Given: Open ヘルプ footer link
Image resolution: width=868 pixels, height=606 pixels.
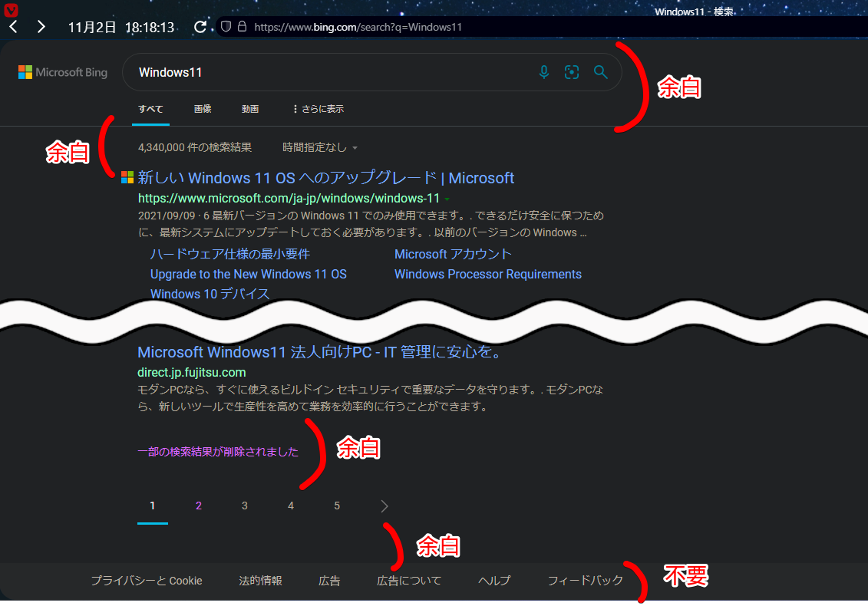Looking at the screenshot, I should tap(494, 581).
